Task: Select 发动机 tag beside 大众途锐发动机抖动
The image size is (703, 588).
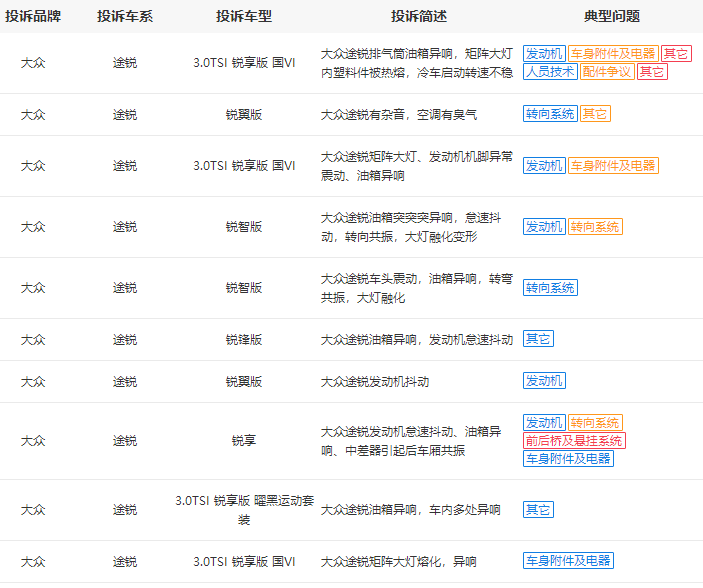Action: click(x=544, y=381)
